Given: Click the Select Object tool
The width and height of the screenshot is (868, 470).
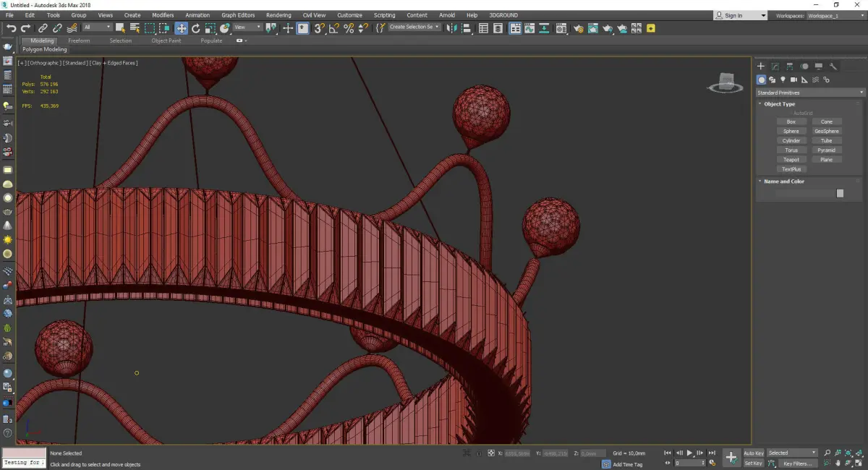Looking at the screenshot, I should (120, 28).
